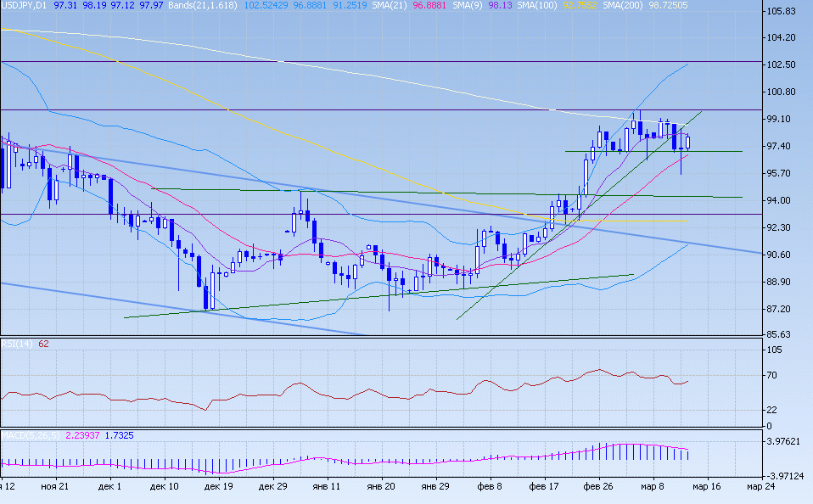
Task: Click the 'янв 11' date label
Action: tap(326, 487)
